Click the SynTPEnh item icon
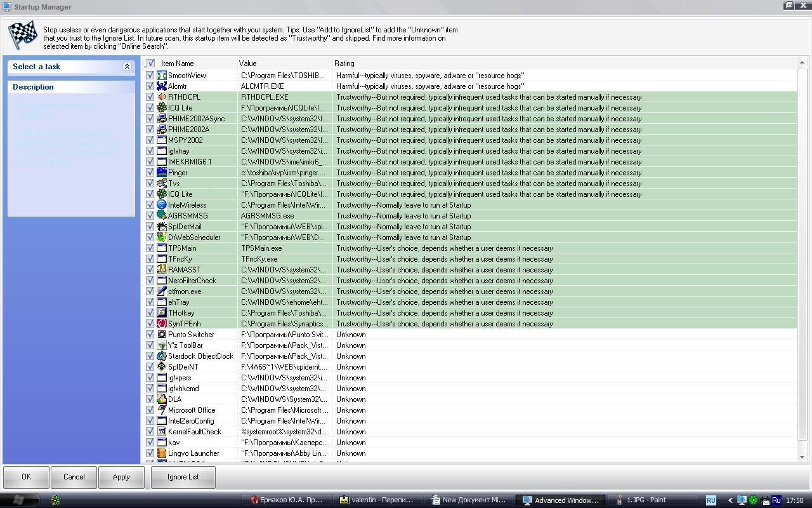The width and height of the screenshot is (812, 508). click(x=162, y=324)
